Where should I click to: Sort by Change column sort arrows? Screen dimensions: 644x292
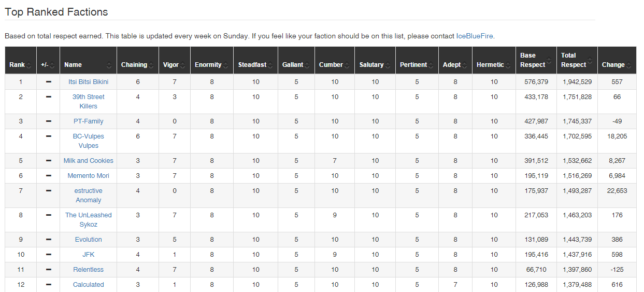(x=629, y=65)
